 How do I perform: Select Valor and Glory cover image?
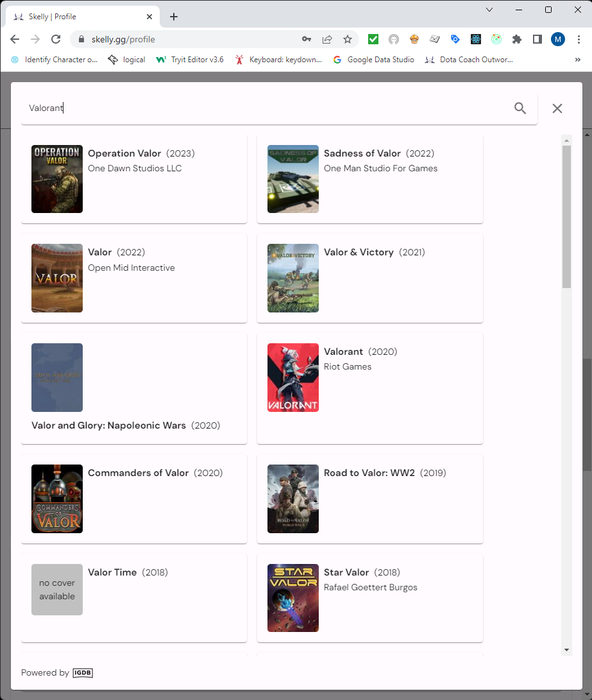57,378
